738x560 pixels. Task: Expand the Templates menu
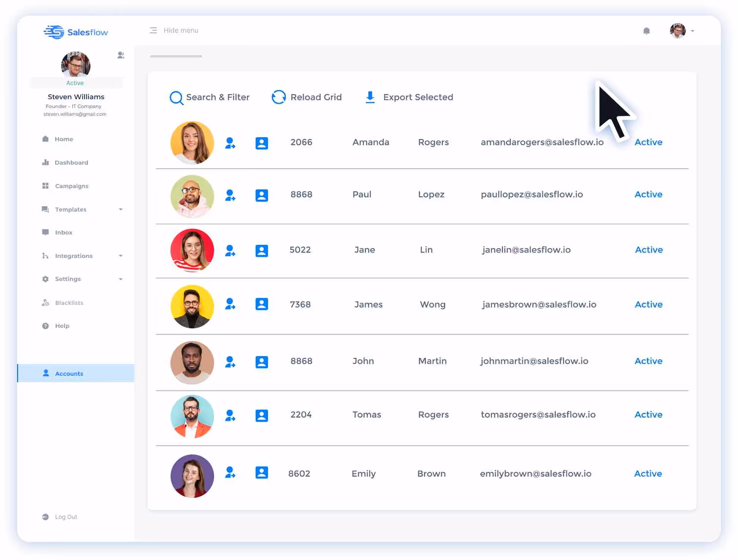[x=70, y=209]
